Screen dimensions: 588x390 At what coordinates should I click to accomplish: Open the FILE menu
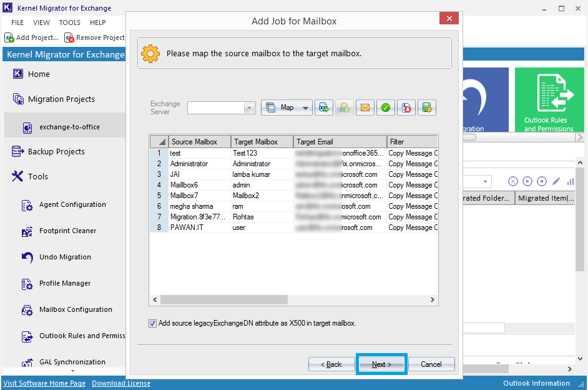click(17, 22)
